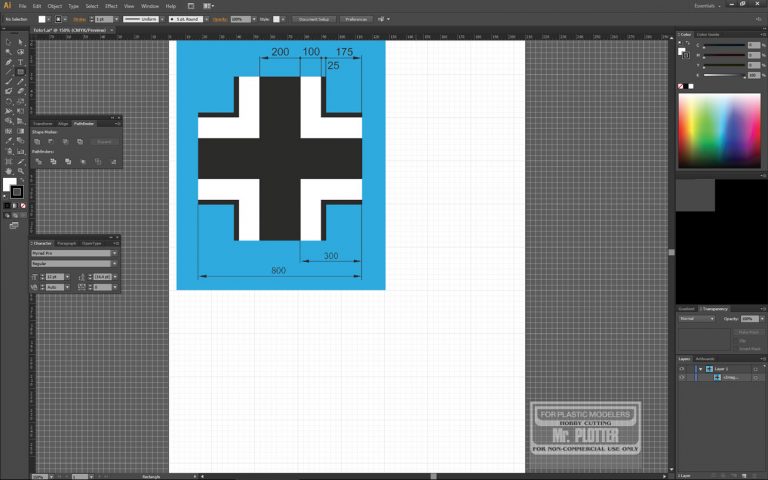
Task: Open the font family dropdown in Character panel
Action: pyautogui.click(x=115, y=253)
